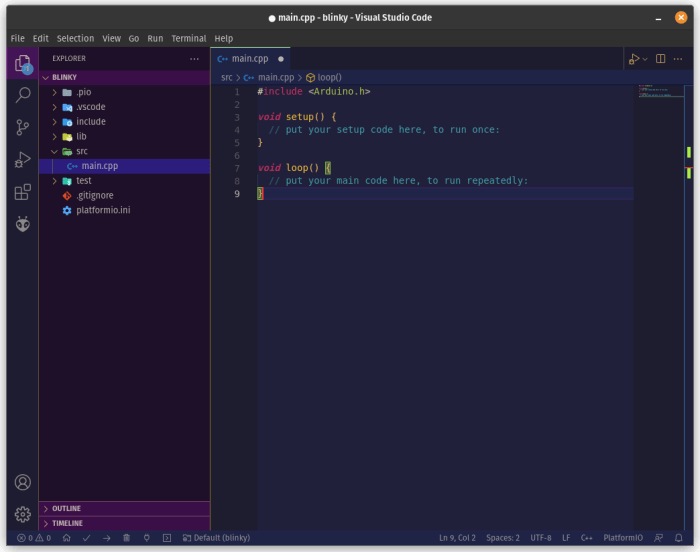Screen dimensions: 700x552
Task: Click the PlatformIO Build checkmark icon
Action: coord(87,538)
